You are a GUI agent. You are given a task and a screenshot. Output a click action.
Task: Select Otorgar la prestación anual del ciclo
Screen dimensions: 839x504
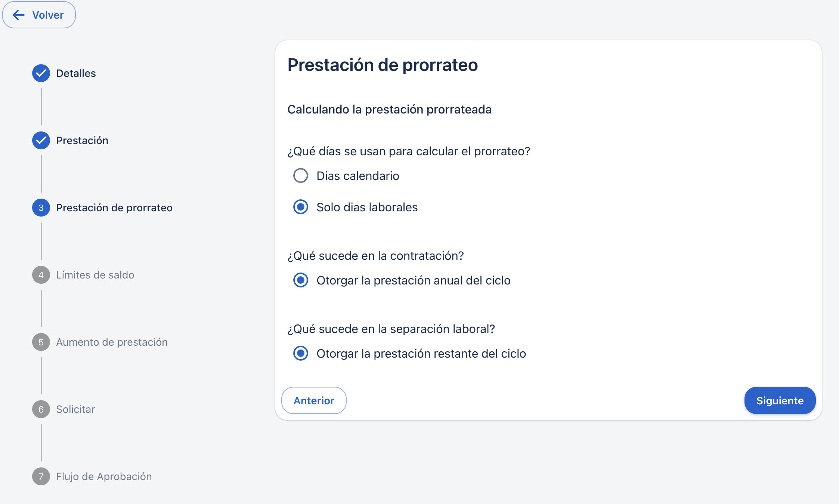301,280
